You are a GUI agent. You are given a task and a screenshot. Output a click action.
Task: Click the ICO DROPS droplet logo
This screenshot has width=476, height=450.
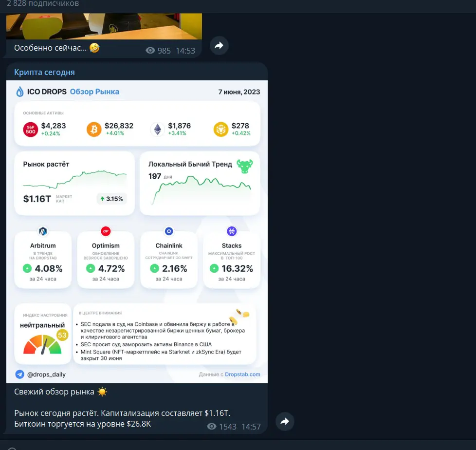(20, 92)
